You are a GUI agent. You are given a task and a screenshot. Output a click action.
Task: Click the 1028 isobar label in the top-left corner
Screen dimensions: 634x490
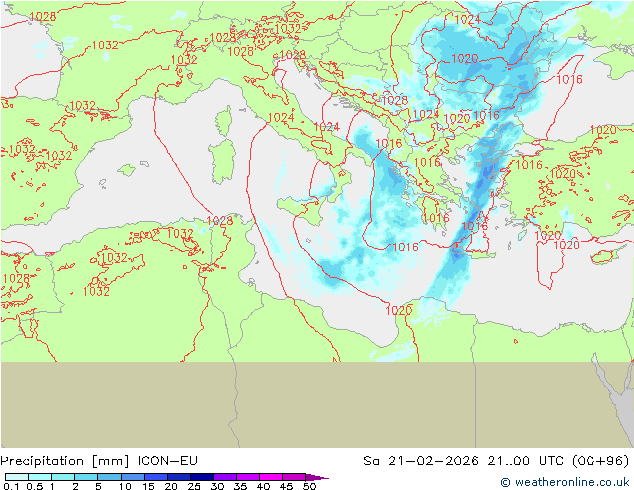[x=42, y=16]
